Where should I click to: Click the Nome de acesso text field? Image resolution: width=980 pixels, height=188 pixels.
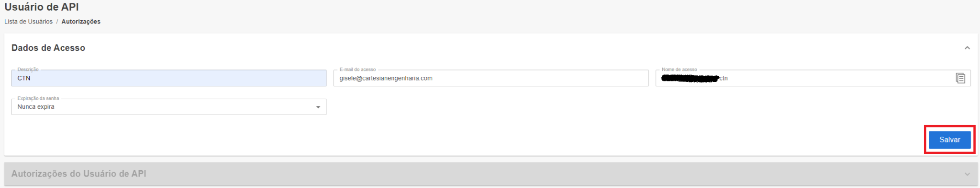[813, 78]
